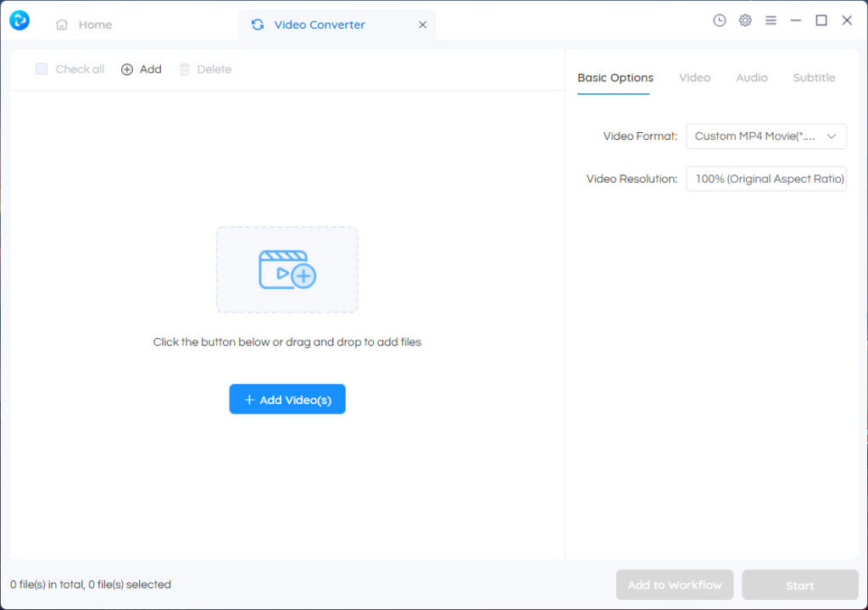Select the Video Converter tab
Screen dimensions: 868x610
[x=337, y=25]
